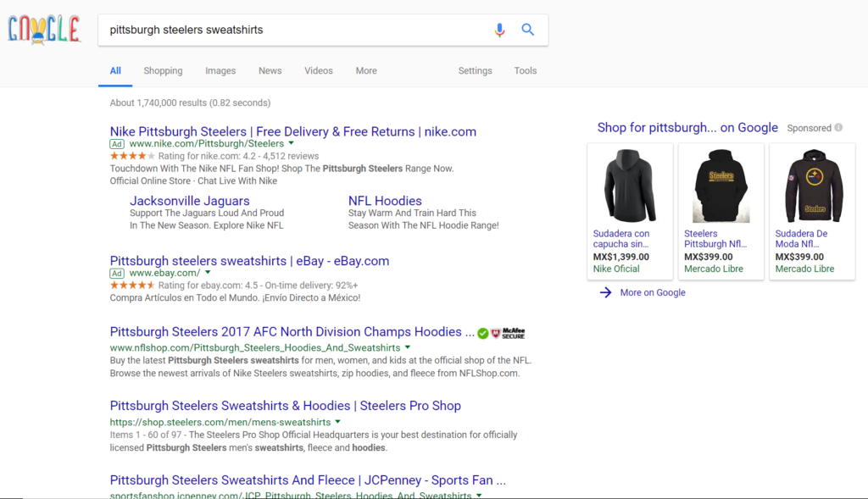Click the MX$399.00 Steelers Pittsburgh Nfl hoodie thumbnail
This screenshot has height=499, width=868.
[721, 186]
